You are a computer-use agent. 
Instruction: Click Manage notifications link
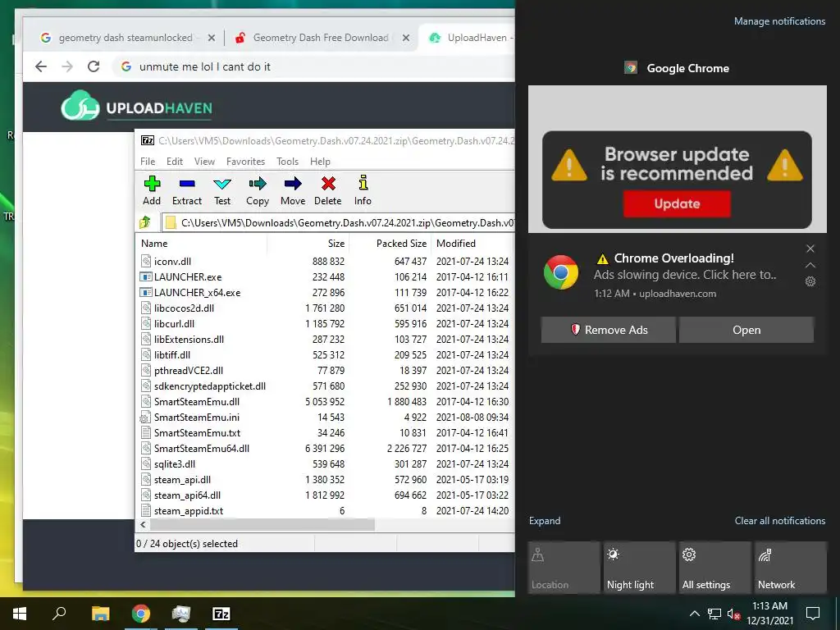click(779, 21)
